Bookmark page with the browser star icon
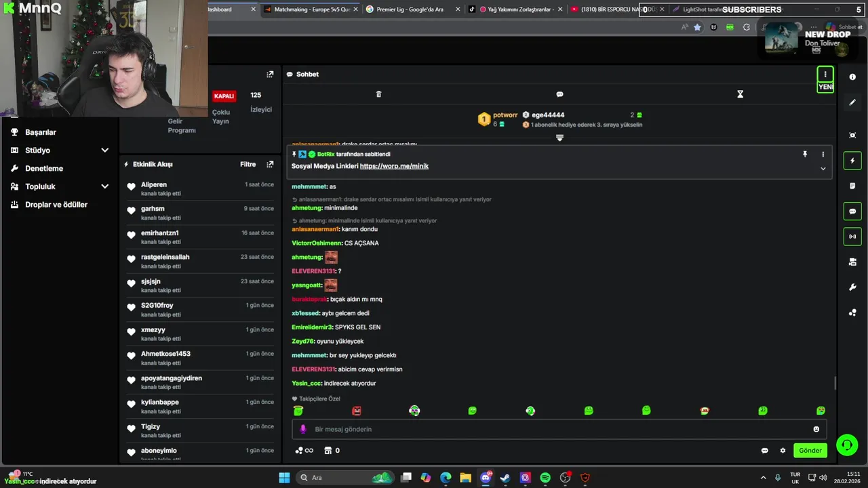 click(x=697, y=27)
